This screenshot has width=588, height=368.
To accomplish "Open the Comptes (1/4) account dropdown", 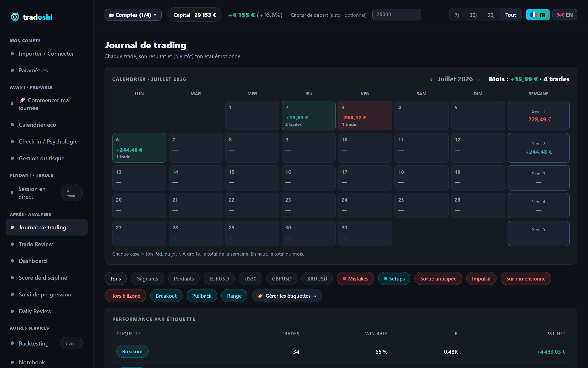I will pyautogui.click(x=133, y=15).
